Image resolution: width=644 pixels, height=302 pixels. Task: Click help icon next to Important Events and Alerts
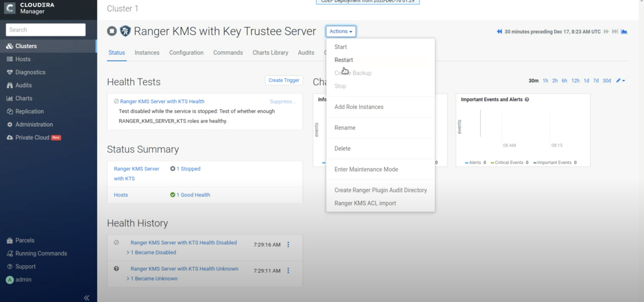point(527,99)
